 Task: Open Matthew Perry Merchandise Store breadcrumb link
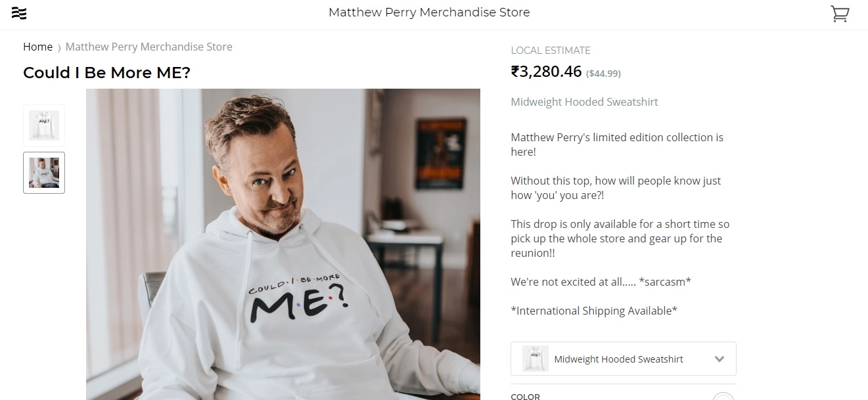(148, 47)
